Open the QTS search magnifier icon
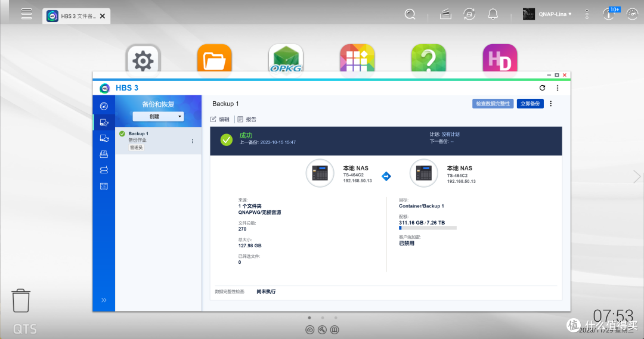Screen dimensions: 644x339 (x=410, y=14)
